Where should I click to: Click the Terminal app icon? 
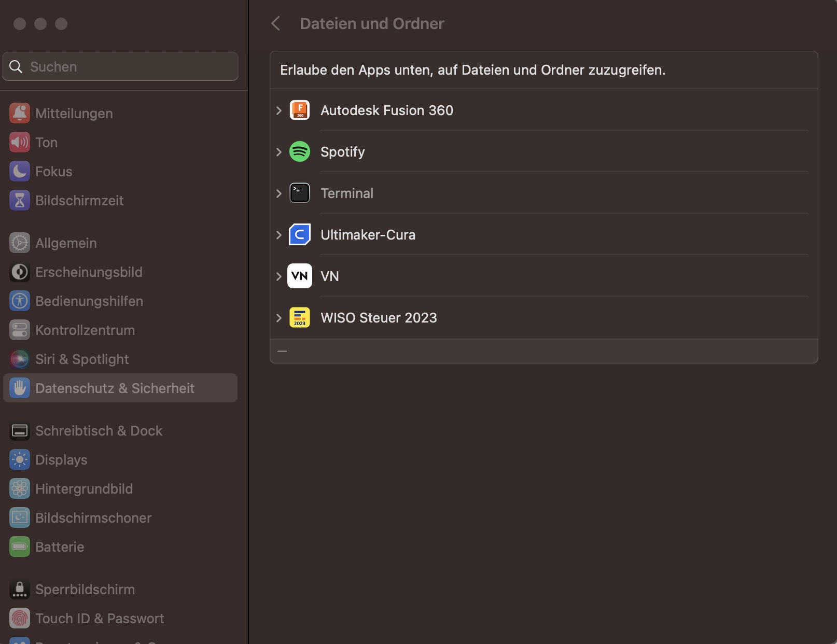300,193
